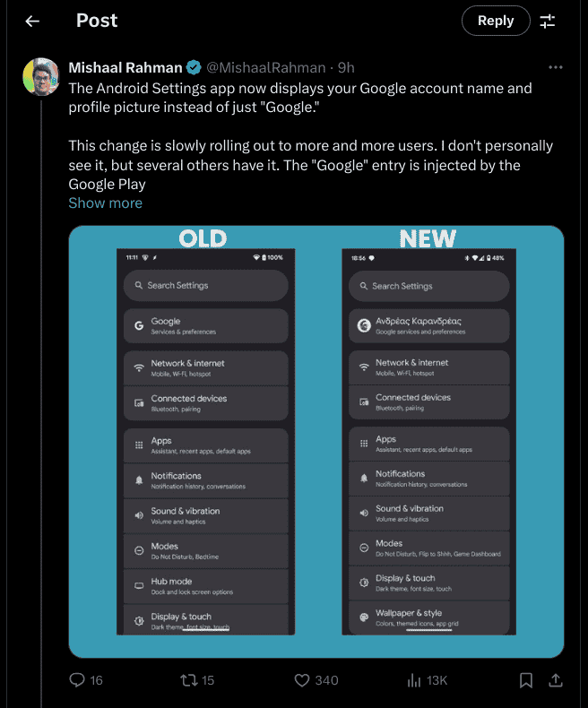Click the Post header title
Image resolution: width=588 pixels, height=708 pixels.
[x=97, y=21]
